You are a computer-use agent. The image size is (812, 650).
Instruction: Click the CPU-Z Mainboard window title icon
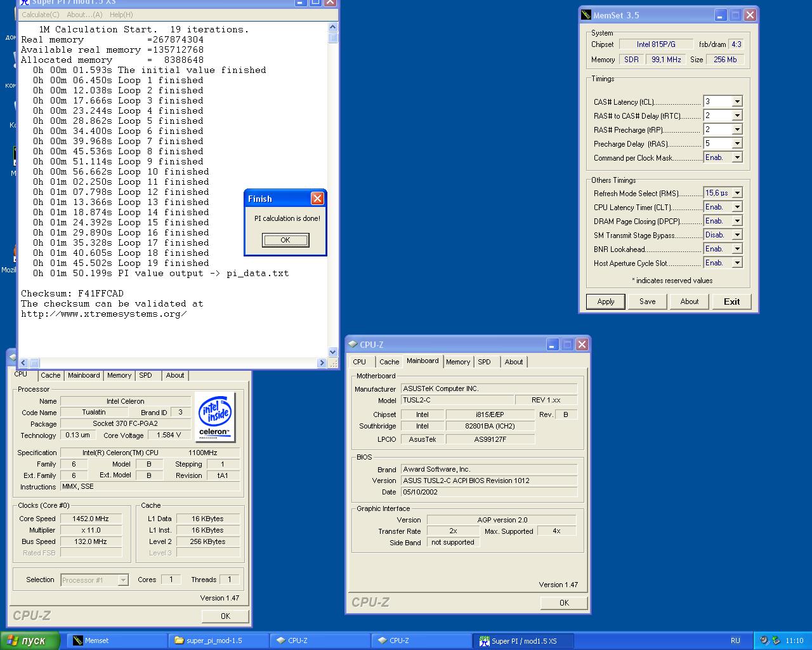353,345
